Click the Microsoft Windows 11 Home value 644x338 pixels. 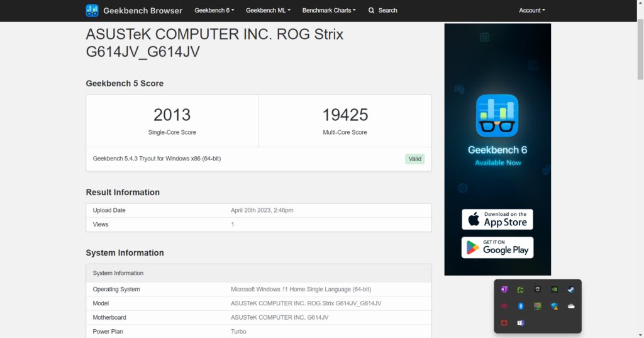click(x=301, y=290)
